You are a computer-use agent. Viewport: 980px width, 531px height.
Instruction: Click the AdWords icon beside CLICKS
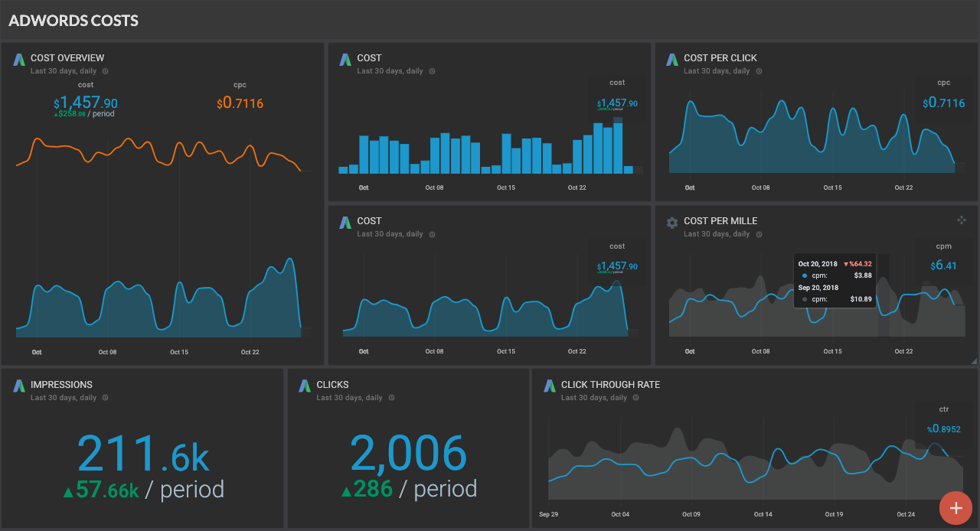[x=305, y=386]
